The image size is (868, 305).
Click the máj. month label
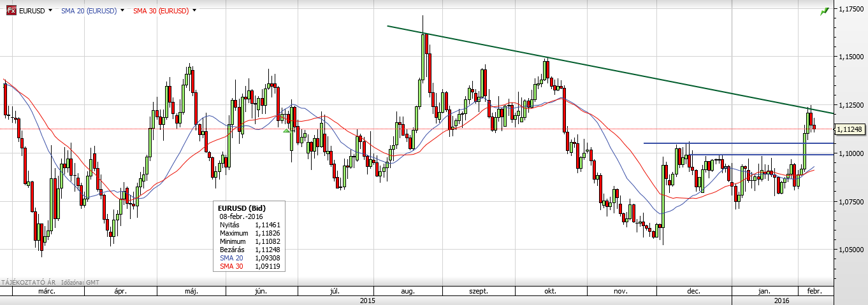click(191, 291)
